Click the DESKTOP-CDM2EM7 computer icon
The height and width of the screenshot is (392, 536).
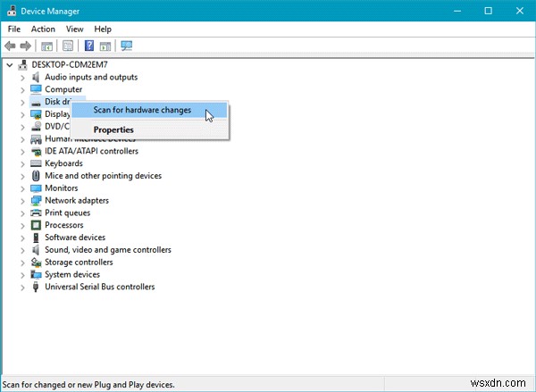(23, 64)
